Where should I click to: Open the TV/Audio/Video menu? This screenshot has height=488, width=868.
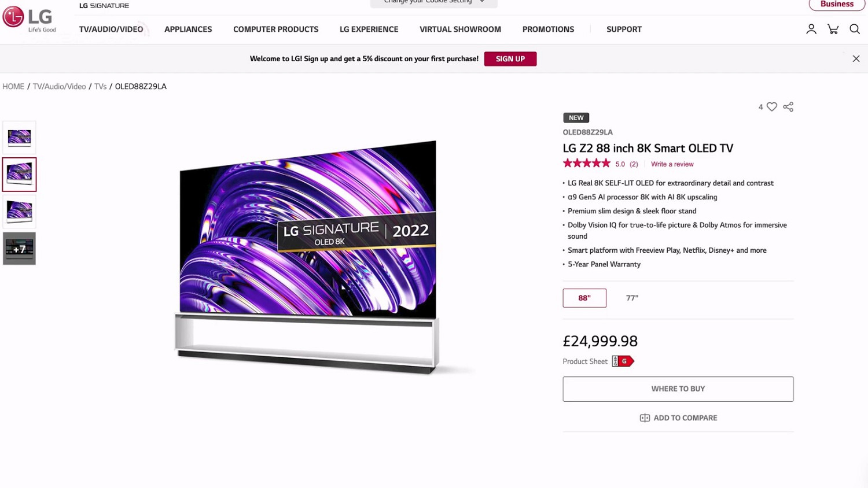111,29
